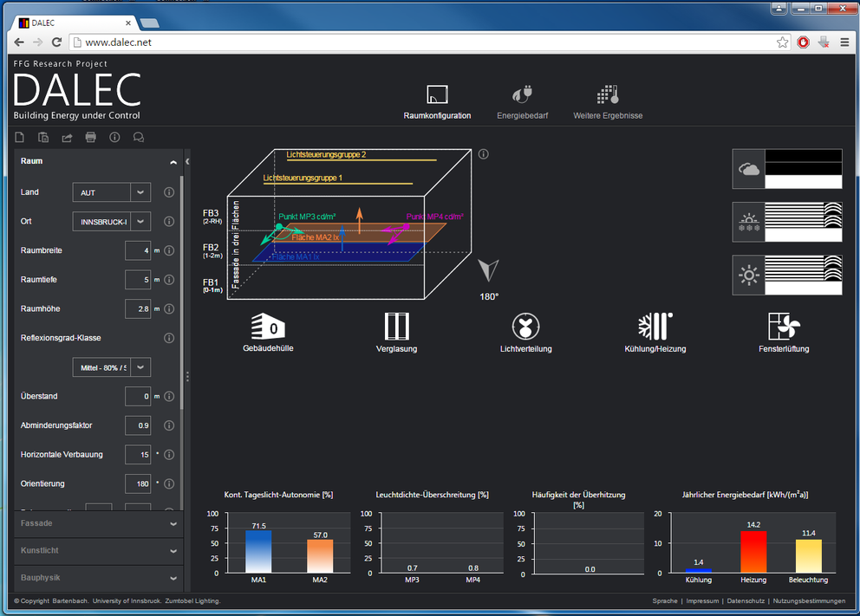Click the print icon in the toolbar

[x=90, y=137]
